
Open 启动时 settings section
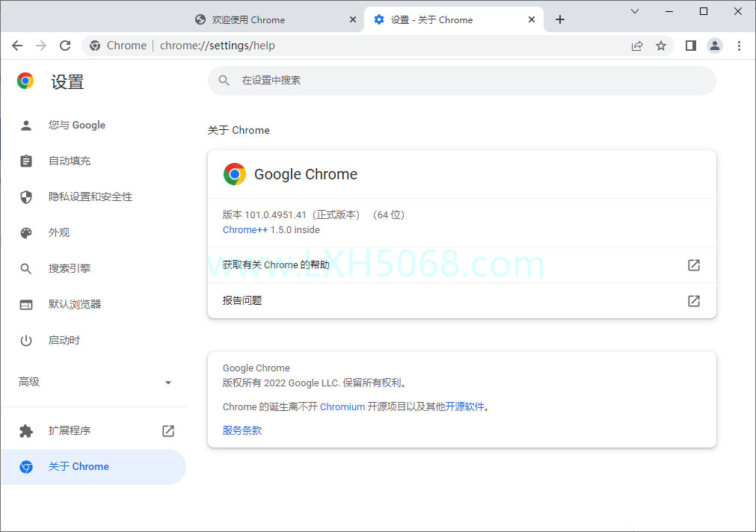(94, 340)
